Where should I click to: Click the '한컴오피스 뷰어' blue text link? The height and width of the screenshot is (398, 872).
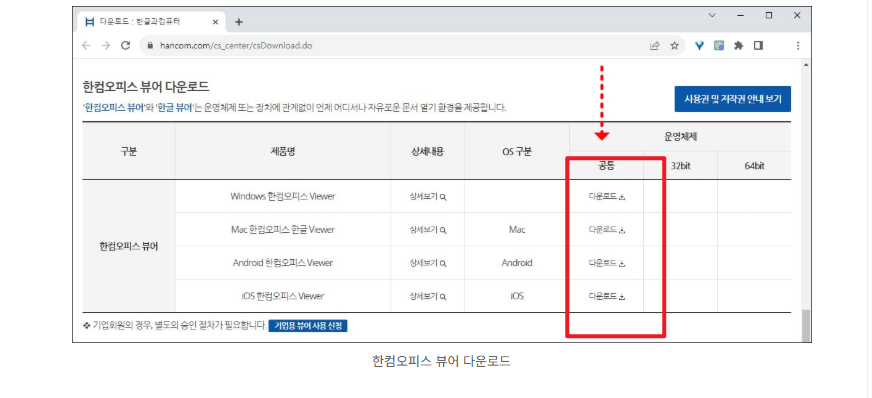pyautogui.click(x=113, y=108)
